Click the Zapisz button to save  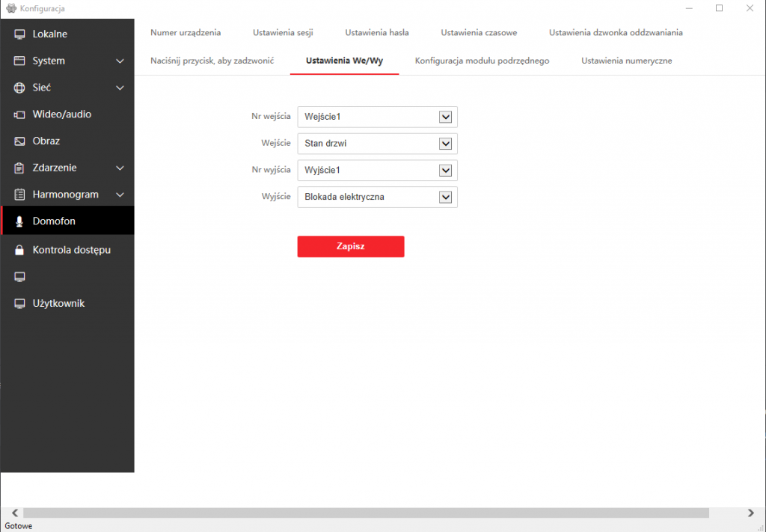click(351, 246)
